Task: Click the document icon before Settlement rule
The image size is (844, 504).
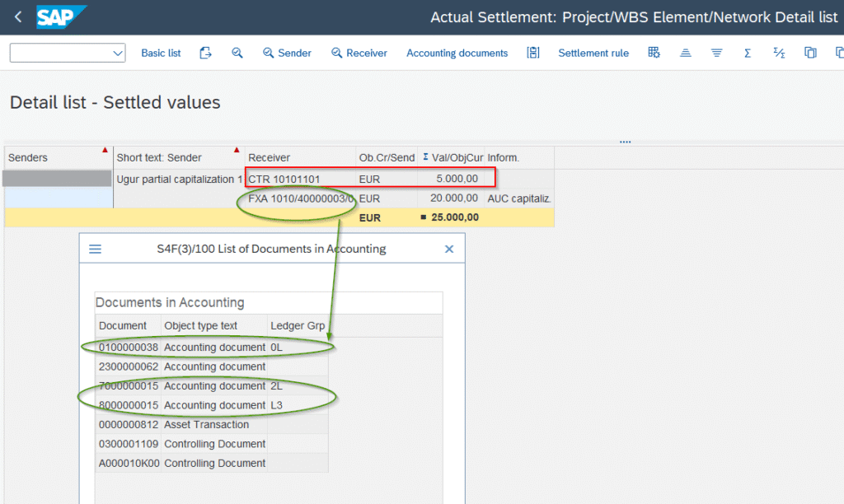Action: (533, 53)
